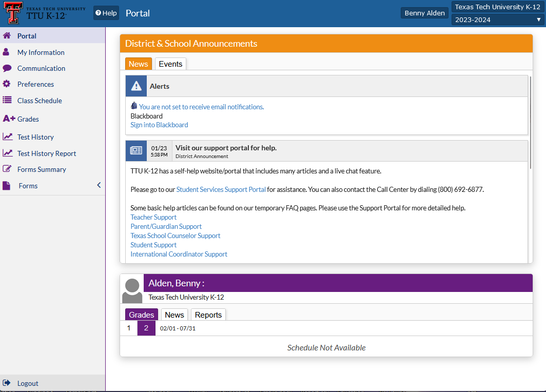This screenshot has height=392, width=546.
Task: Open the 2023-2024 school year dropdown
Action: (497, 19)
